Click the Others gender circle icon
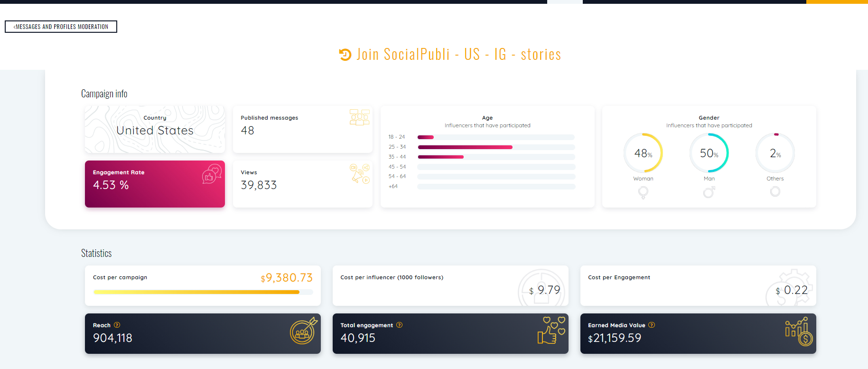The height and width of the screenshot is (369, 868). (x=775, y=191)
